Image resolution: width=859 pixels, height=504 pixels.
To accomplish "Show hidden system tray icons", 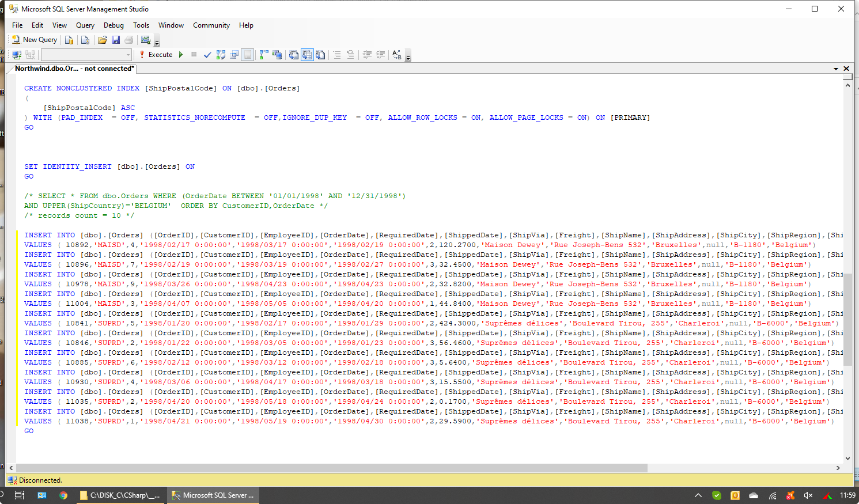I will [x=698, y=495].
